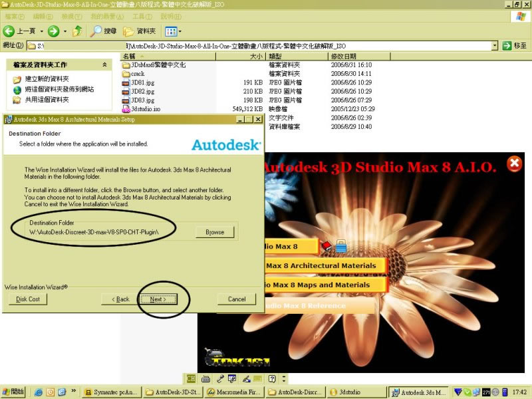Launch Internet Explorer from quick launch
The width and height of the screenshot is (532, 399).
[x=39, y=392]
